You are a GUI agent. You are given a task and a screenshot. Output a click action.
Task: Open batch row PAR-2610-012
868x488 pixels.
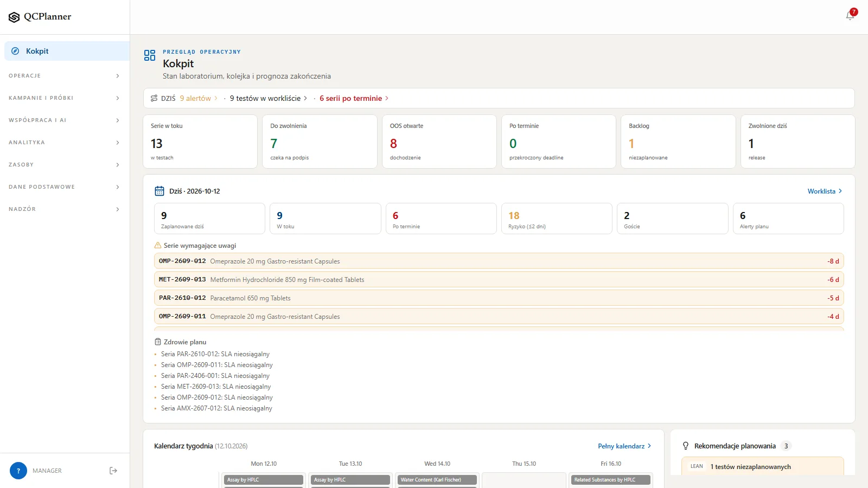[x=499, y=298]
